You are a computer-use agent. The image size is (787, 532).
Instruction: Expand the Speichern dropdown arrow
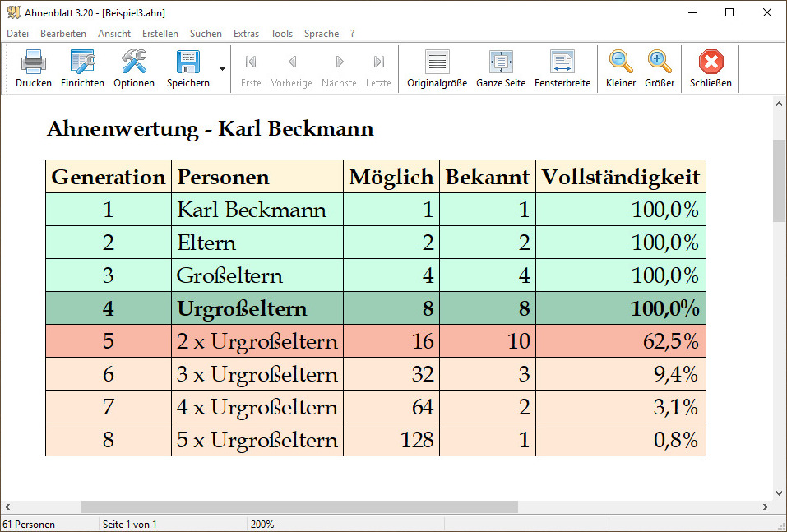pyautogui.click(x=222, y=69)
